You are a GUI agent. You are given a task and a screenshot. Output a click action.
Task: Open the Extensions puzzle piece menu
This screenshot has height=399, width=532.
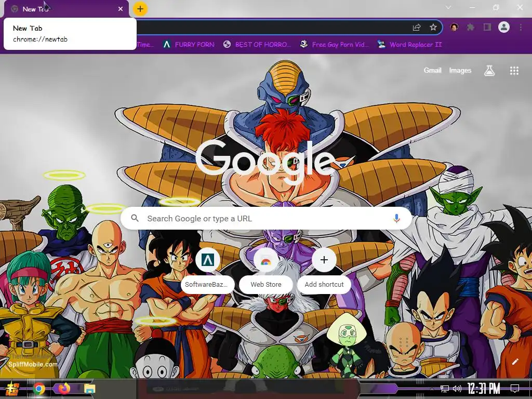pyautogui.click(x=470, y=27)
